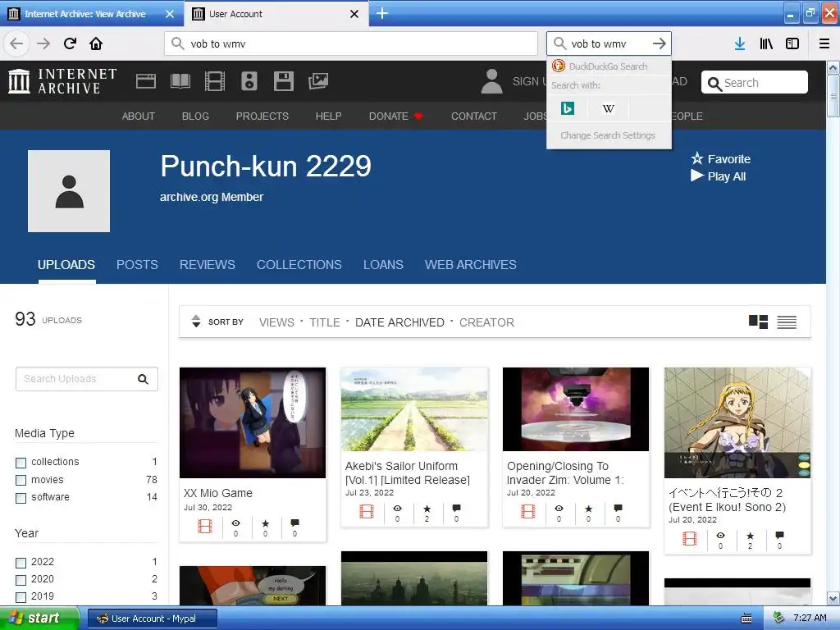This screenshot has height=630, width=840.
Task: Open the Audio speaker icon
Action: click(x=249, y=81)
